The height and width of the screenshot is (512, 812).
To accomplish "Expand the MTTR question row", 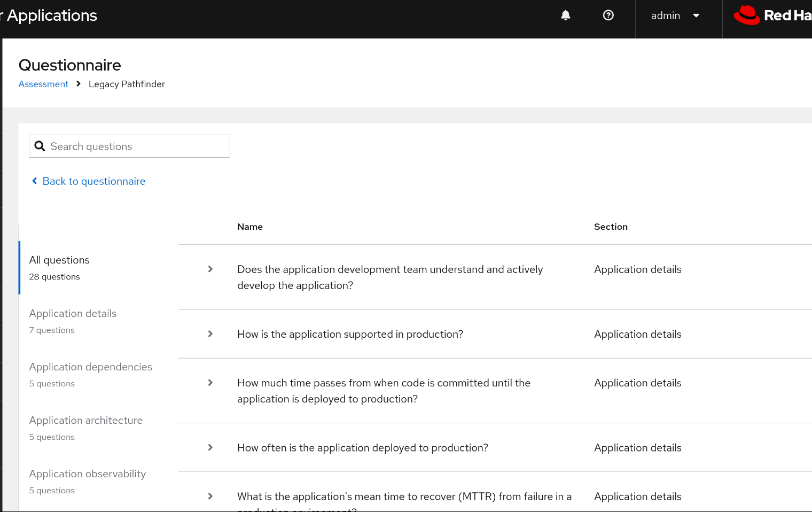I will [210, 497].
